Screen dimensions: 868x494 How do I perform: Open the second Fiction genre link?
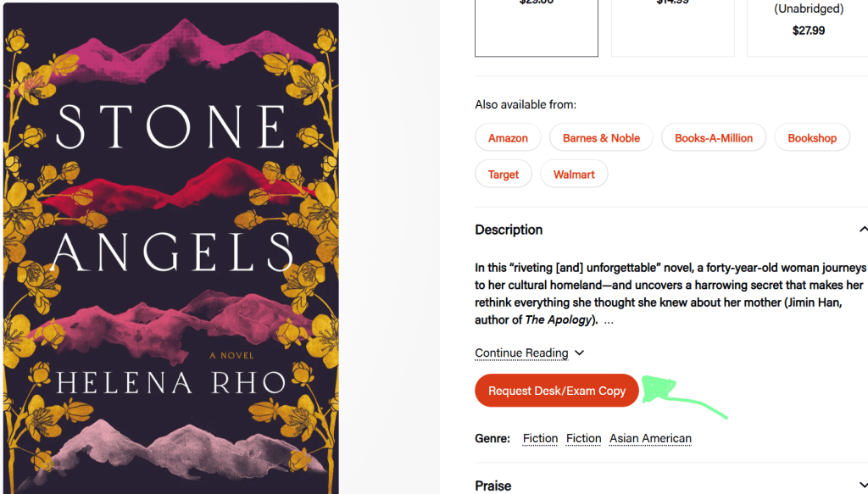583,438
